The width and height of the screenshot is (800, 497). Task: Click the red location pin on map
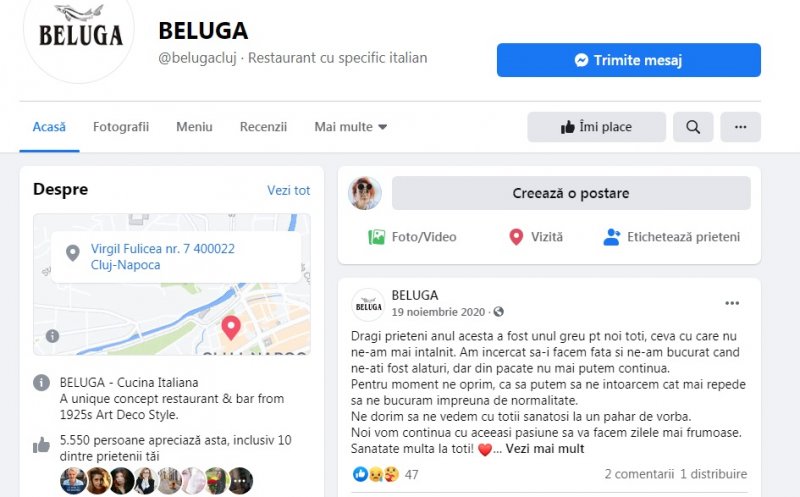pyautogui.click(x=231, y=327)
